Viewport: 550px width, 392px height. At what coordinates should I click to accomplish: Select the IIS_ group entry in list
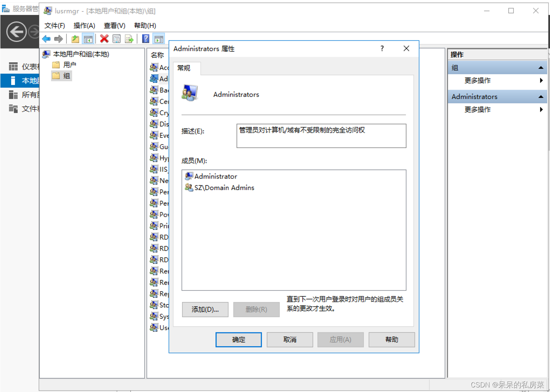[x=159, y=169]
